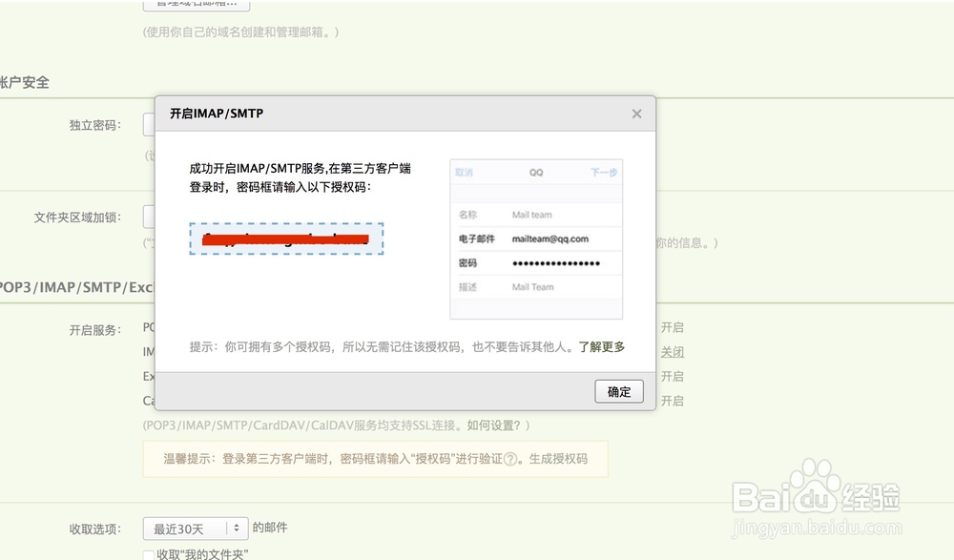Click the 开启服务 label

[94, 330]
